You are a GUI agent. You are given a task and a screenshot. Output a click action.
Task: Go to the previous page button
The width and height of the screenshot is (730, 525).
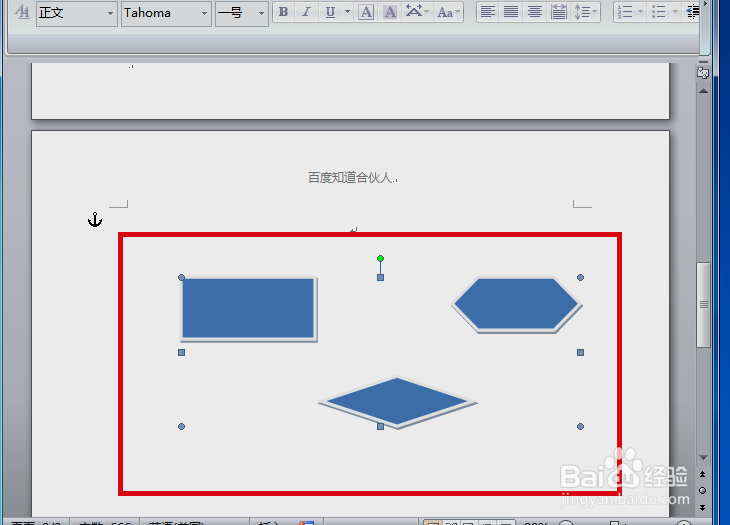click(703, 474)
